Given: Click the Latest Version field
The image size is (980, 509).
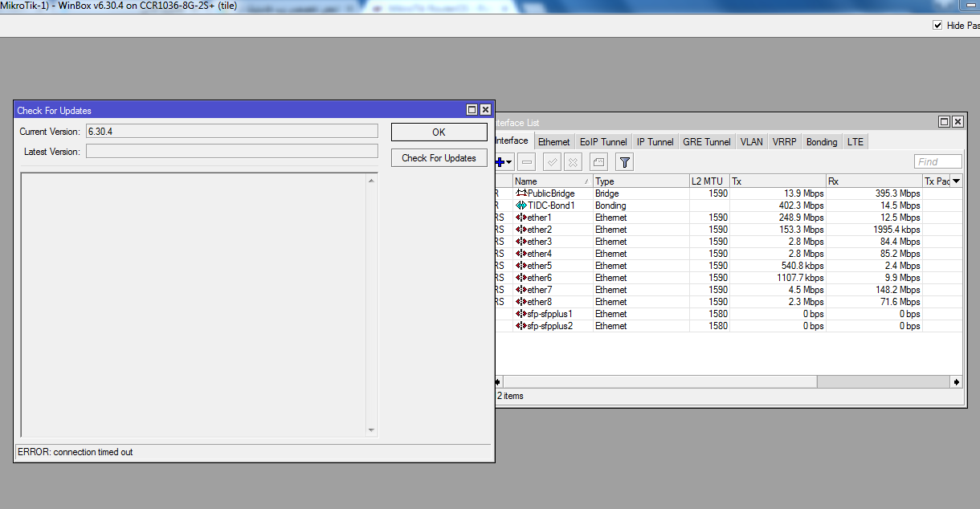Looking at the screenshot, I should [x=231, y=151].
